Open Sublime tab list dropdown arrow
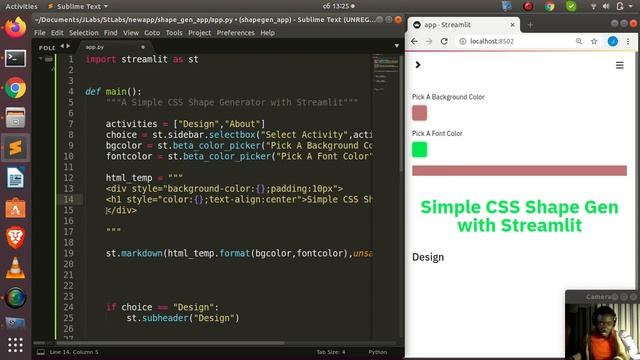 [396, 46]
